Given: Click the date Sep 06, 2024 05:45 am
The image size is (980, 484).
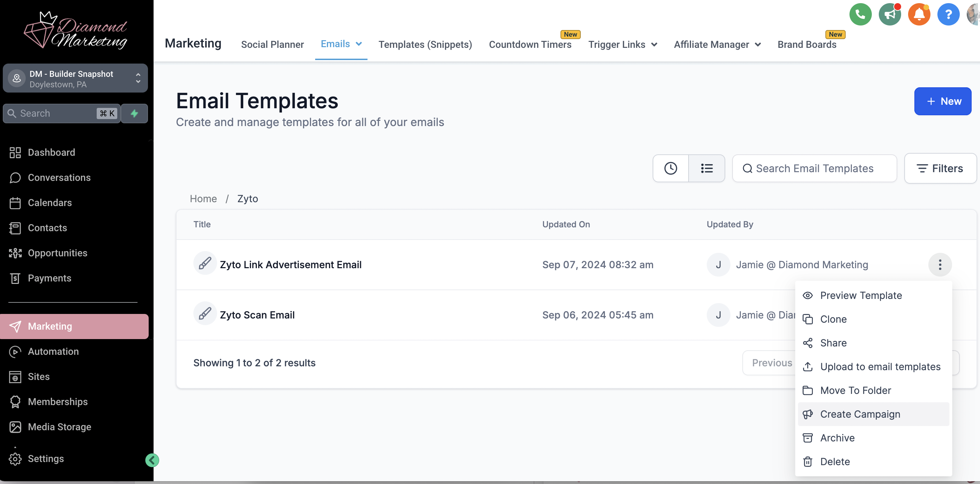Looking at the screenshot, I should coord(597,315).
